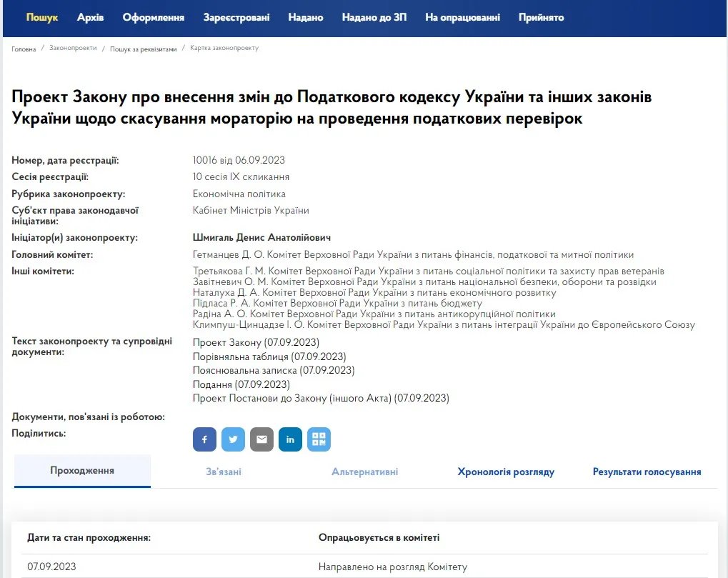Open the Пояснювальна записка document
This screenshot has height=578, width=728.
(274, 370)
